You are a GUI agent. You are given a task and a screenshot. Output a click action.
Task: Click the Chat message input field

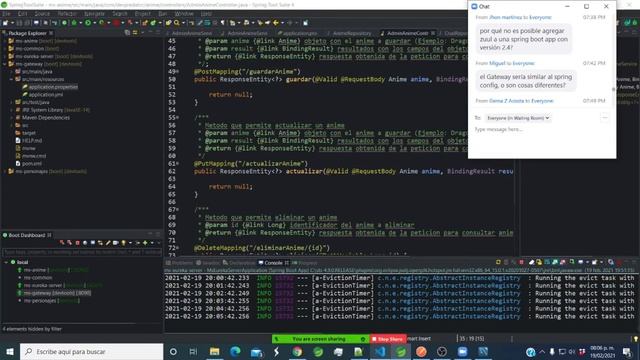click(542, 141)
